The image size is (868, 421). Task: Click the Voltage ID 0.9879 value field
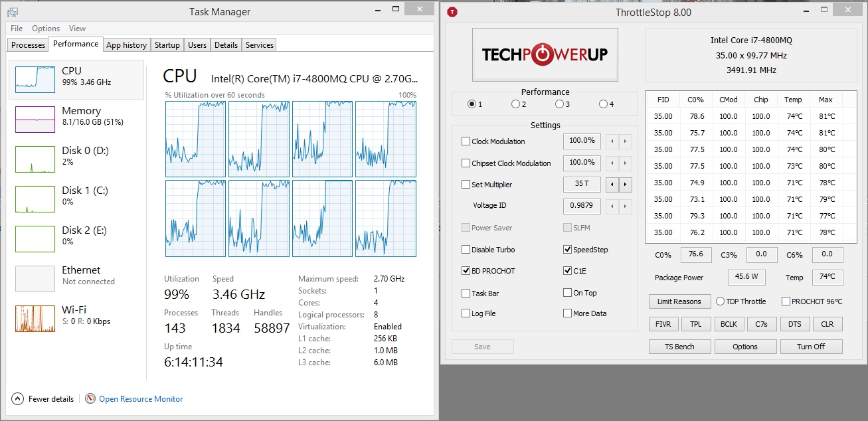pyautogui.click(x=582, y=206)
